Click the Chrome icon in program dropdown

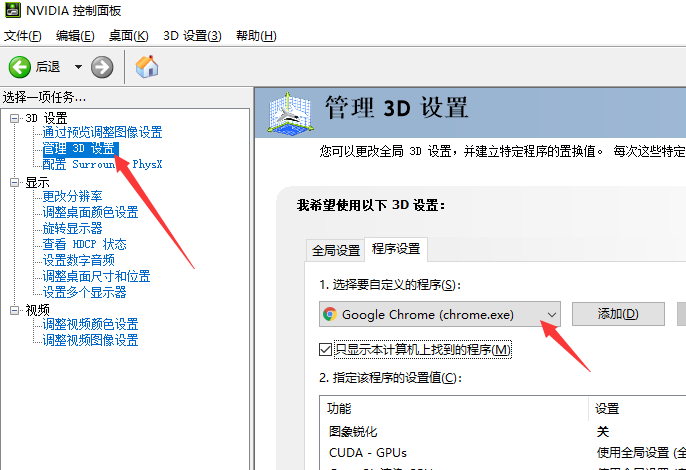point(330,314)
